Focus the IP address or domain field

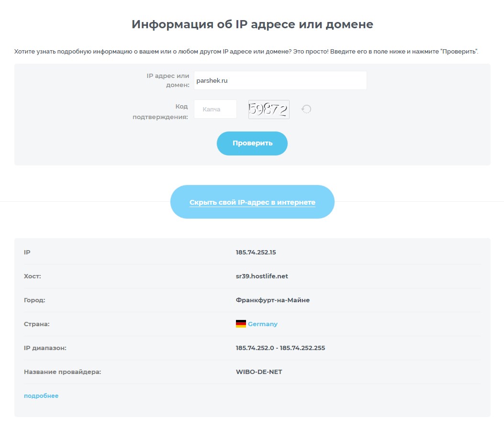point(280,81)
